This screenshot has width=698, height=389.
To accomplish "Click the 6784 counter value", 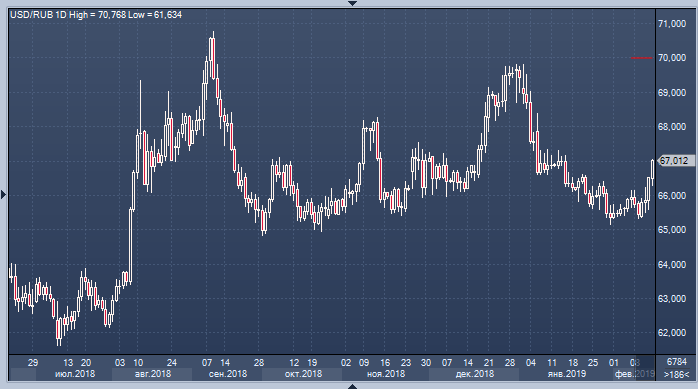I will (x=677, y=361).
